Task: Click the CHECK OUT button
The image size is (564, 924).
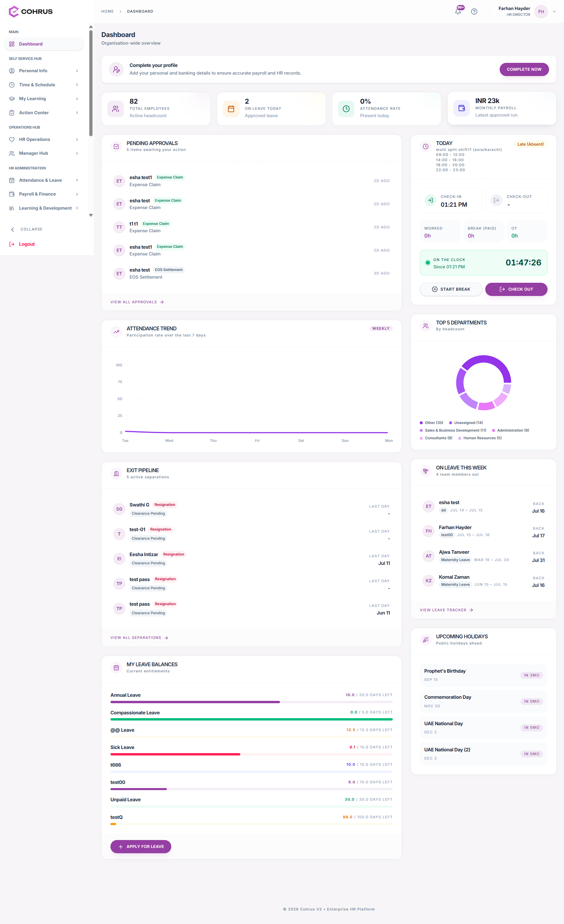Action: (516, 289)
